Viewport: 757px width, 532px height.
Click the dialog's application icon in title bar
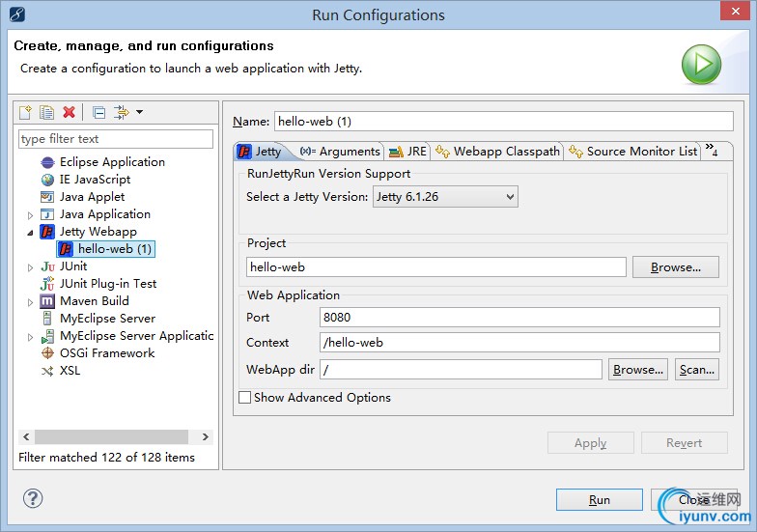[x=17, y=14]
